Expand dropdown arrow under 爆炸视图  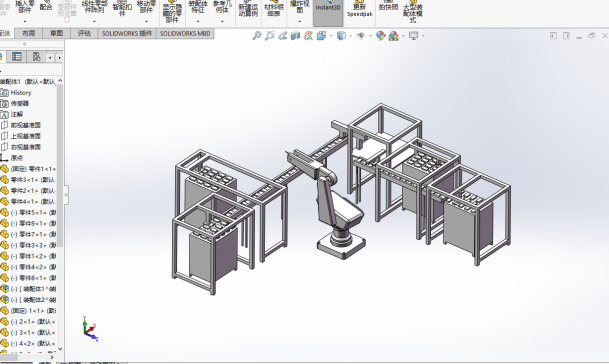click(300, 21)
